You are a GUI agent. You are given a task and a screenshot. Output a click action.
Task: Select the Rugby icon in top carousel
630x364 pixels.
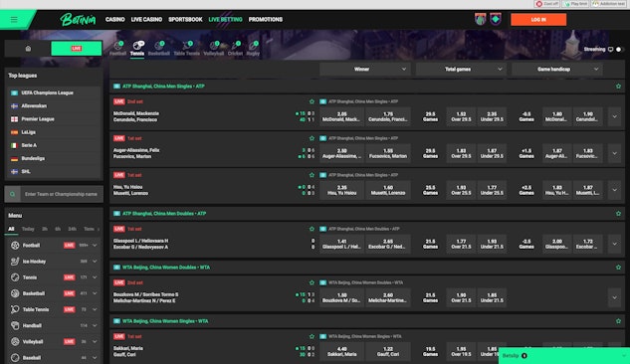(x=253, y=48)
